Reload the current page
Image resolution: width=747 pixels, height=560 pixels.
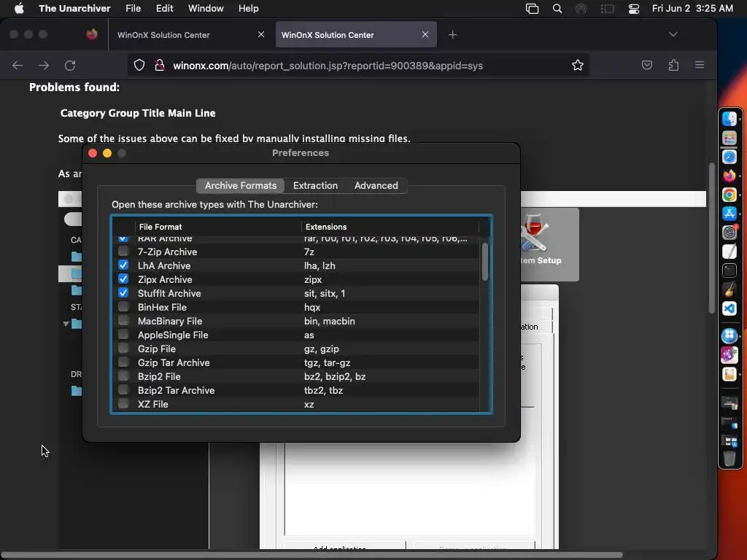pos(70,65)
